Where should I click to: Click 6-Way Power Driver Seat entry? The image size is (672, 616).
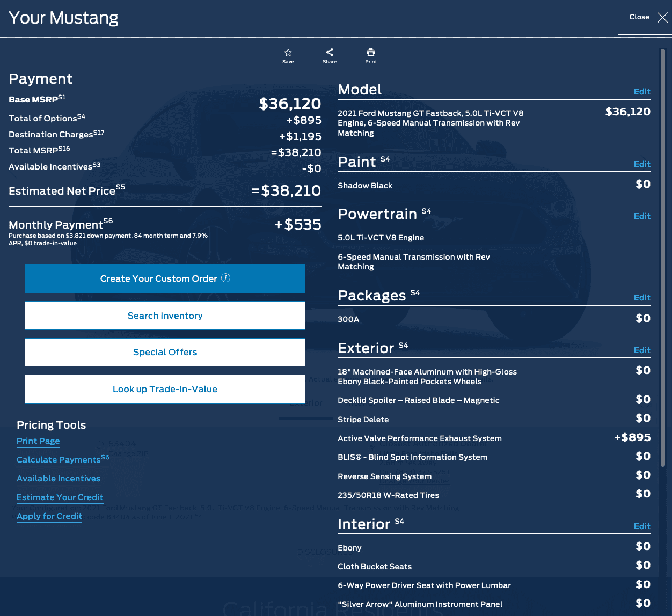(x=424, y=585)
